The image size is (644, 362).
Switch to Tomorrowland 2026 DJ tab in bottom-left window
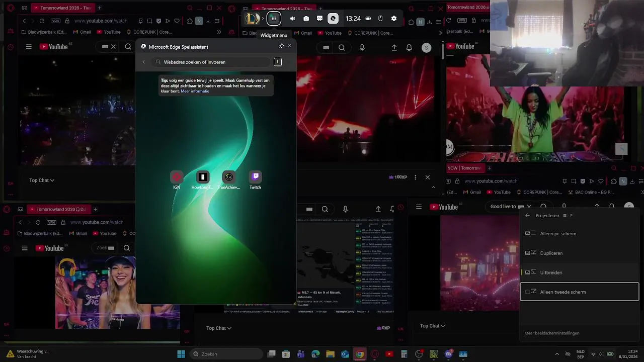tap(58, 209)
